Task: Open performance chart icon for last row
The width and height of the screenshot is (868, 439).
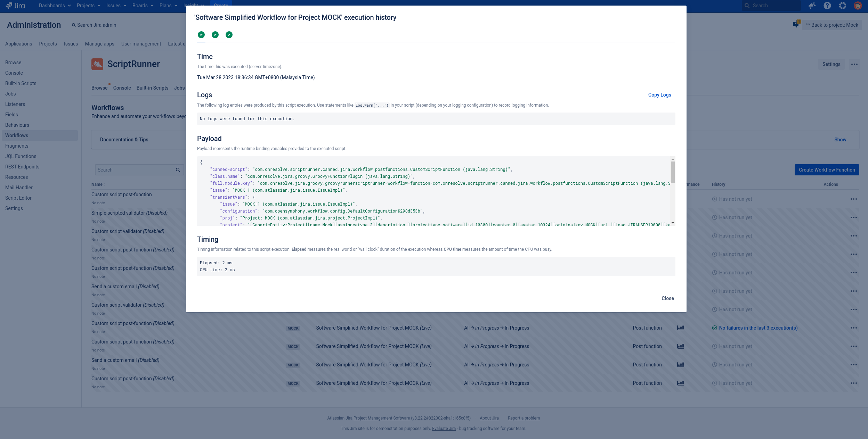Action: click(681, 383)
